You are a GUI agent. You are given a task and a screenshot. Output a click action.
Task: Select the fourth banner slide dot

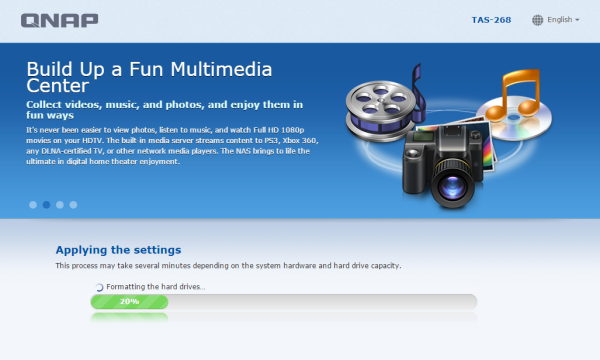(x=73, y=205)
